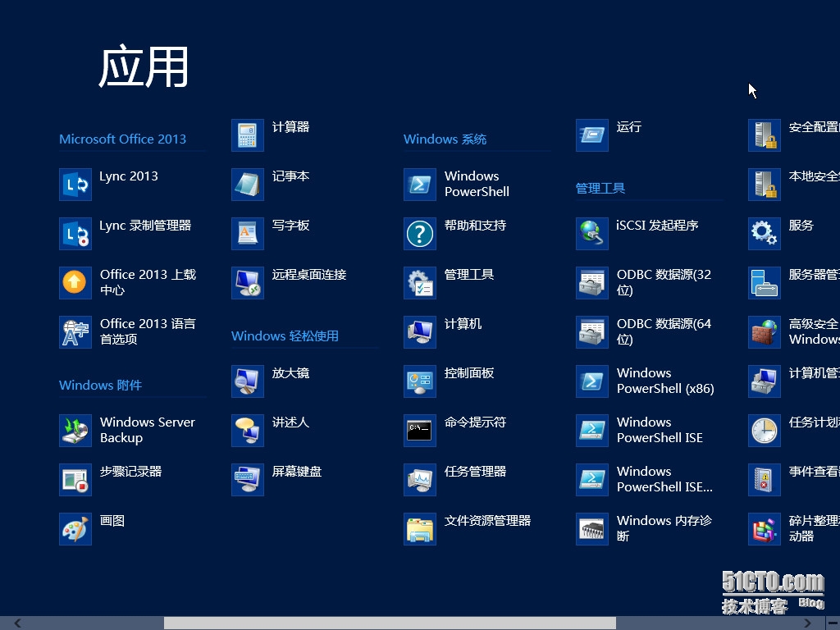Image resolution: width=840 pixels, height=630 pixels.
Task: Open 计算机管理 computer management icon
Action: coord(765,381)
